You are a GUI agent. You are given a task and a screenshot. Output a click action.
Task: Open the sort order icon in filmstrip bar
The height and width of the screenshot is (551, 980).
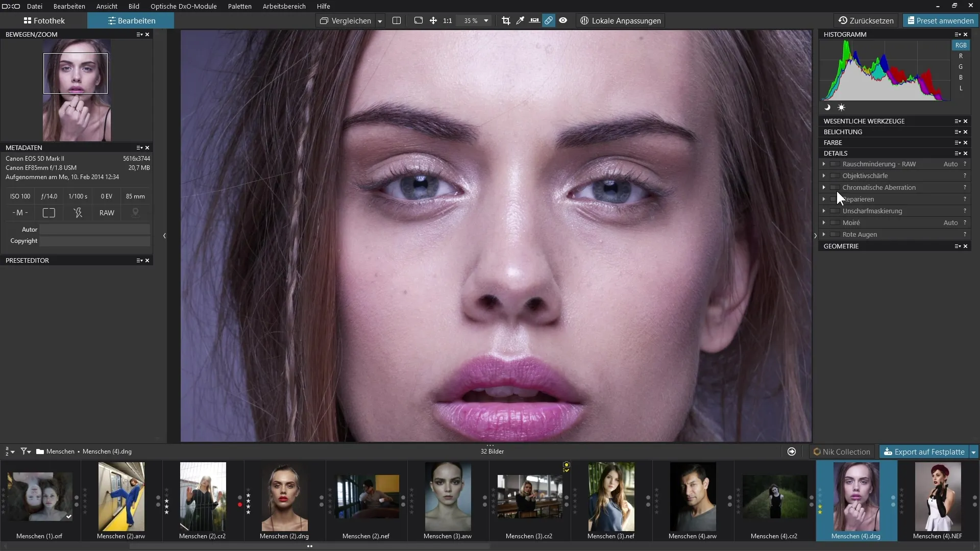10,452
